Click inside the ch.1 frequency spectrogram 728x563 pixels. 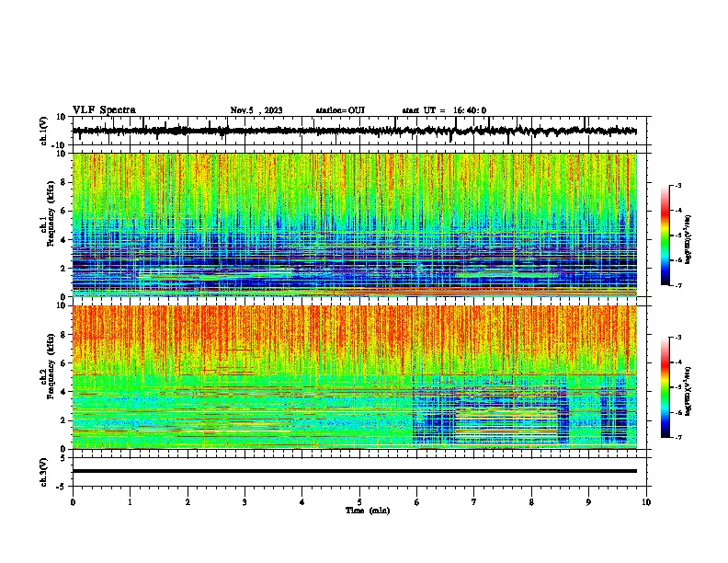click(x=355, y=224)
